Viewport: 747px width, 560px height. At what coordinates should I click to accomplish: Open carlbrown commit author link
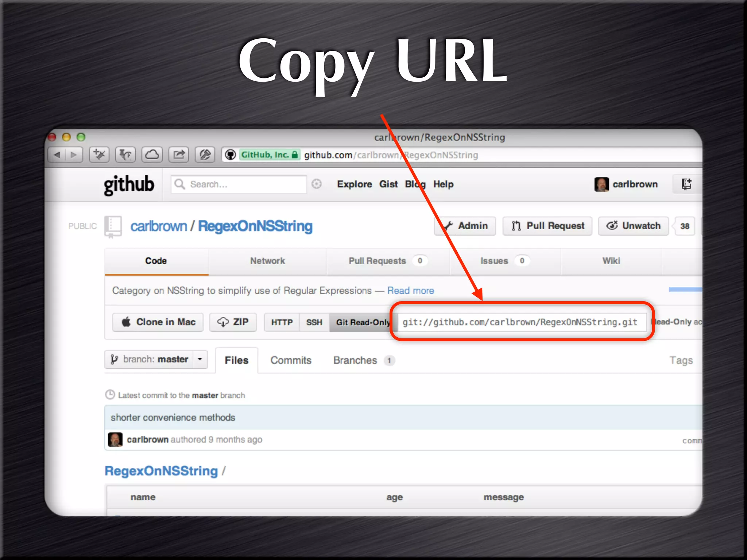(x=148, y=440)
